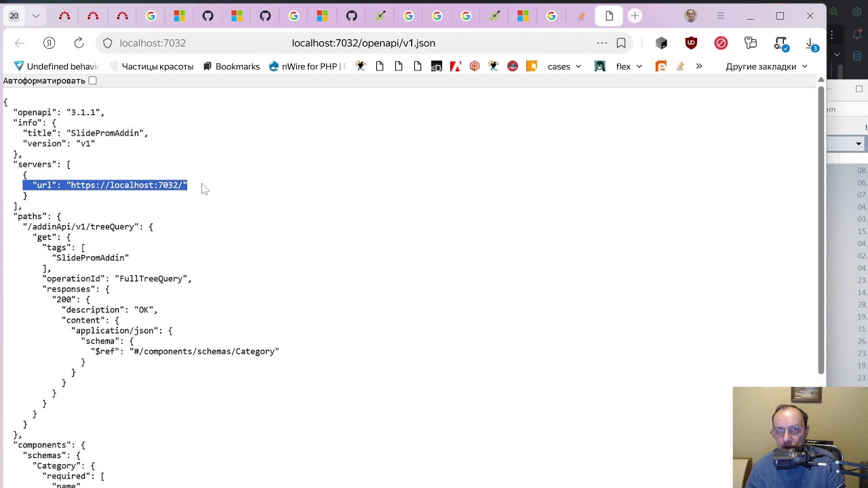Open the Undefined behavior bookmark
The height and width of the screenshot is (488, 868).
57,66
